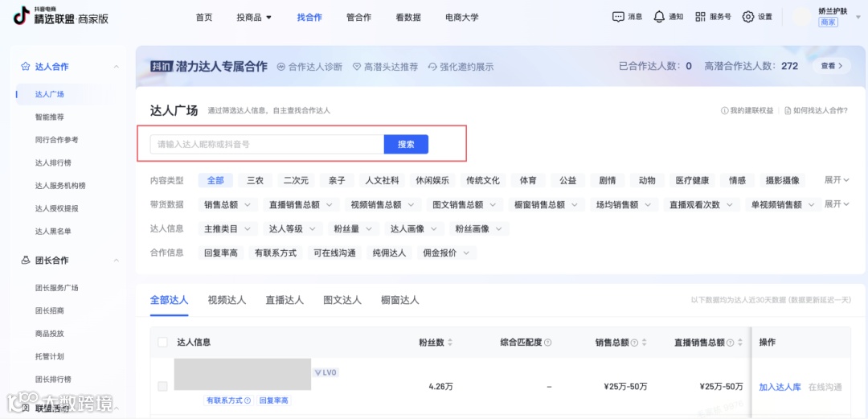
Task: Sort by 粉丝数 arrows
Action: 450,343
